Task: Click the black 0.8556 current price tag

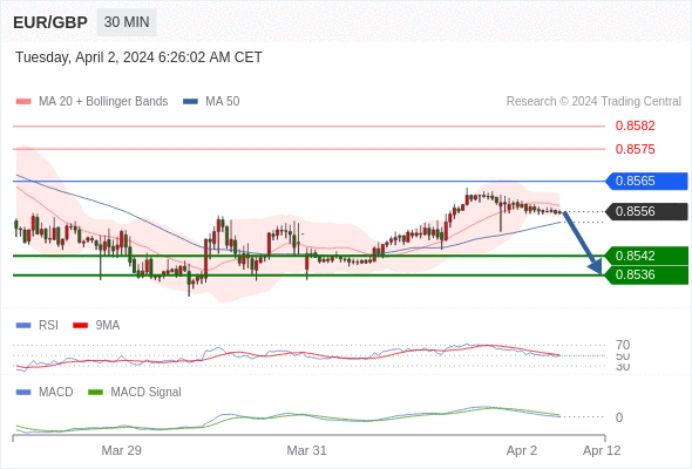Action: point(647,212)
